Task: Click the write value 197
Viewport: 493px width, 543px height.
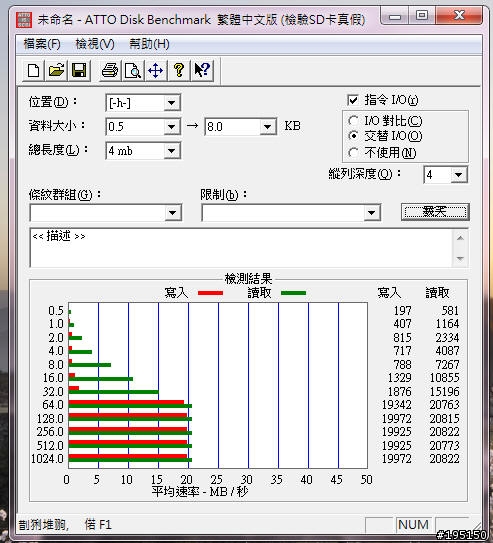Action: pos(402,311)
